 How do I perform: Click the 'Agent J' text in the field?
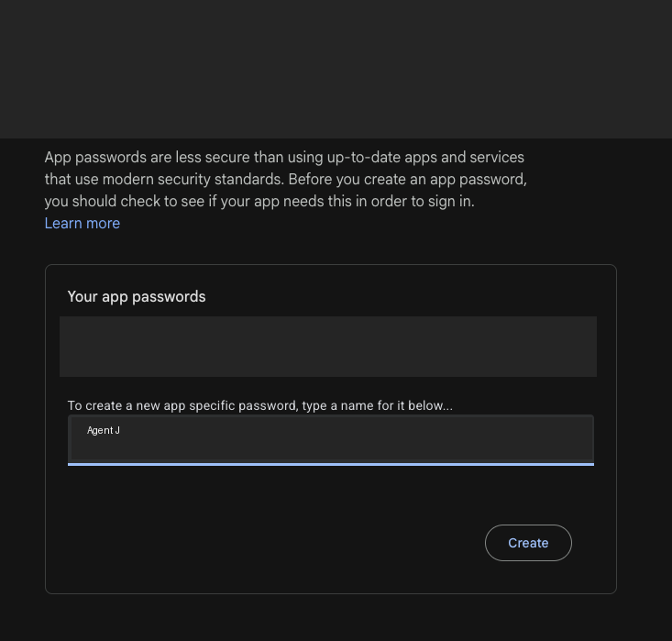[x=104, y=430]
